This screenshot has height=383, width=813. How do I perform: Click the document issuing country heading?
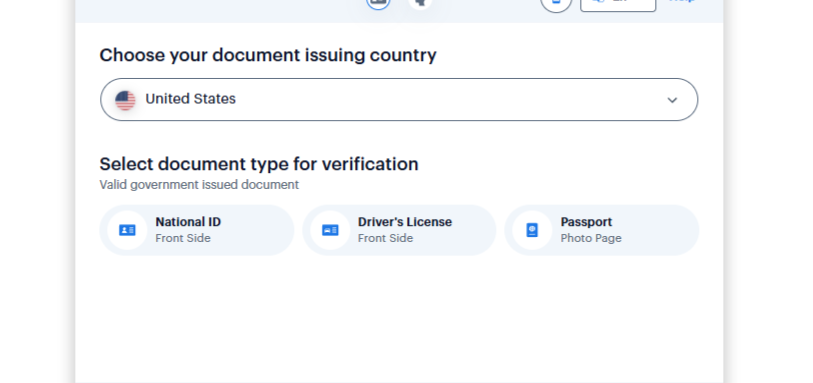point(268,55)
